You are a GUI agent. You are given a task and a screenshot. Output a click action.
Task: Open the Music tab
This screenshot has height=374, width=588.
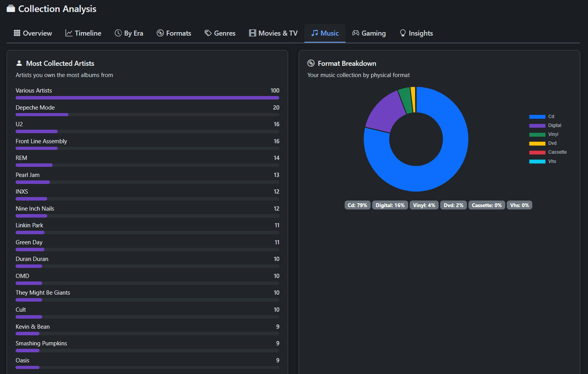[x=325, y=33]
